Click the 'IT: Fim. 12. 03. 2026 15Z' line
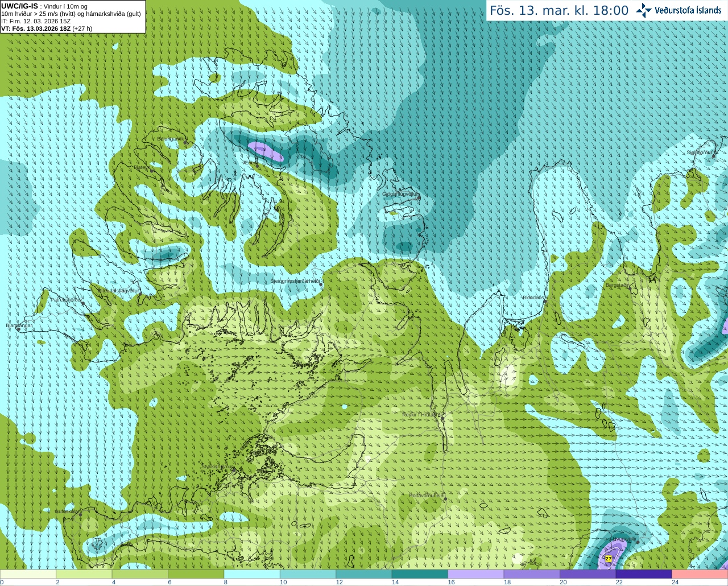The width and height of the screenshot is (728, 586). [x=36, y=21]
